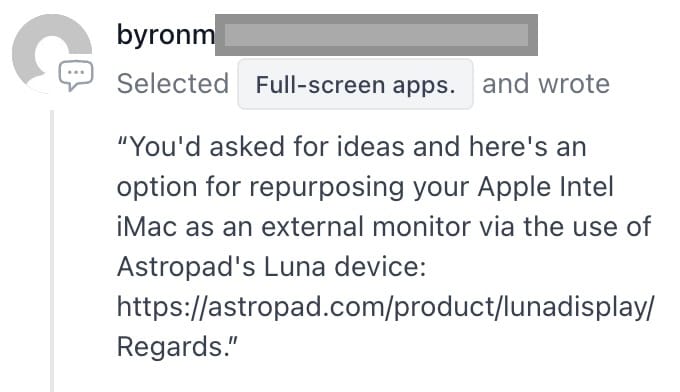Viewport: 680px width, 392px height.
Task: Click the speech bubble comment icon
Action: 76,75
